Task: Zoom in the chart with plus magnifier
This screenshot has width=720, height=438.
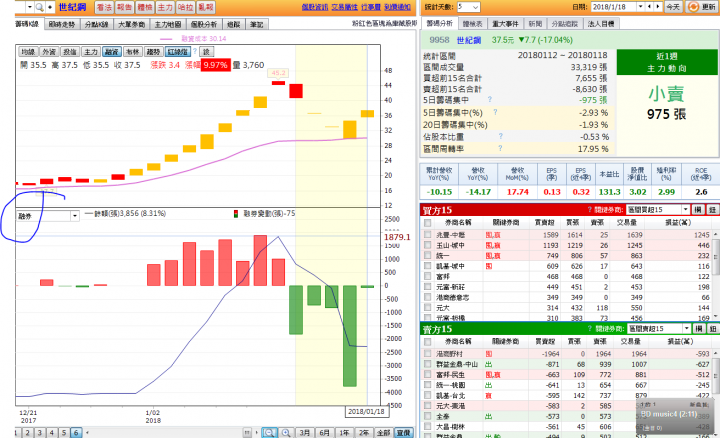Action: (x=286, y=432)
